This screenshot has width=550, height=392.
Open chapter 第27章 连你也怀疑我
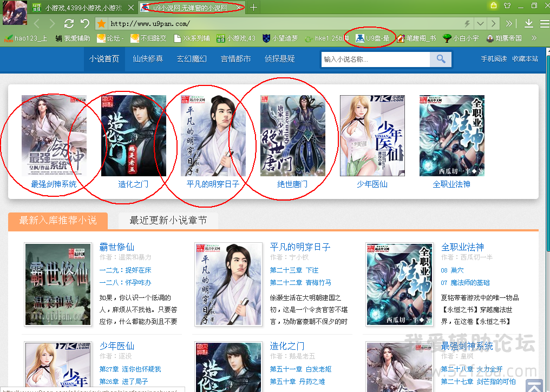click(x=130, y=369)
